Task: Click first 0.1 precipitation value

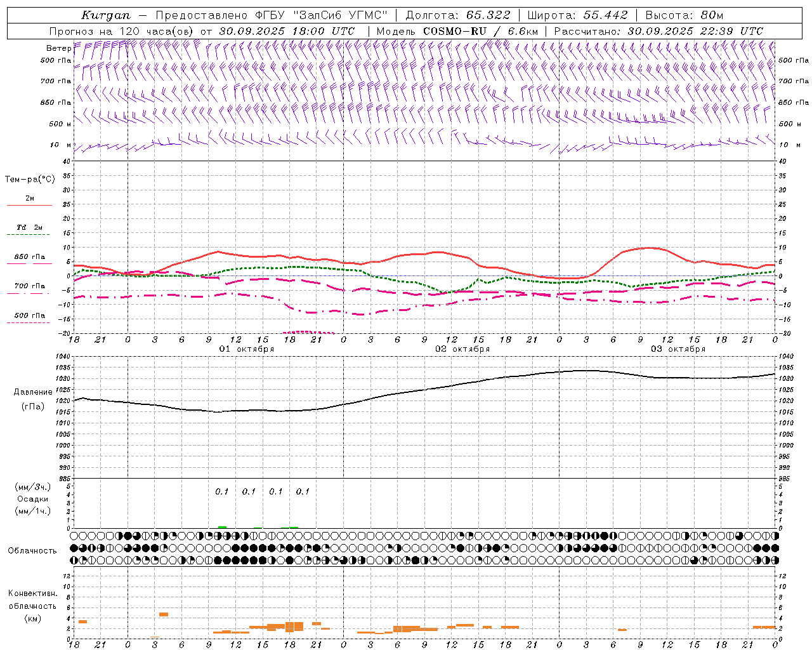Action: pyautogui.click(x=221, y=491)
